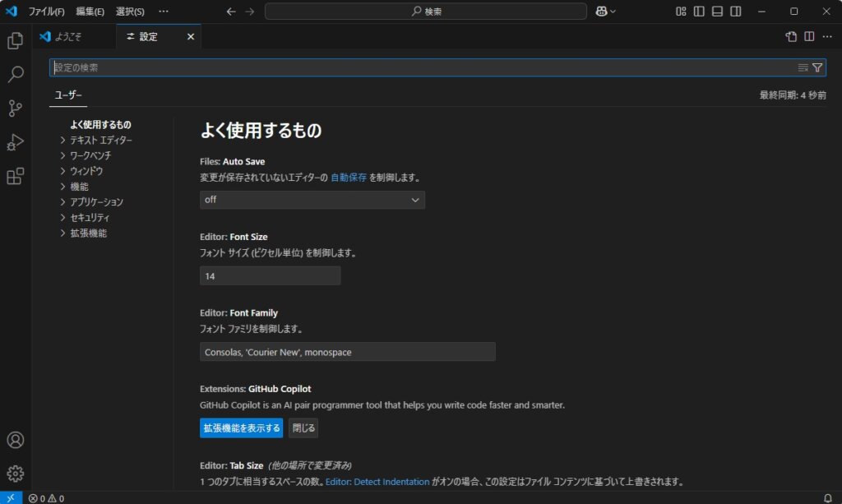This screenshot has width=842, height=504.
Task: Click the 最終同期: 4 秒前 sync status
Action: pyautogui.click(x=793, y=95)
